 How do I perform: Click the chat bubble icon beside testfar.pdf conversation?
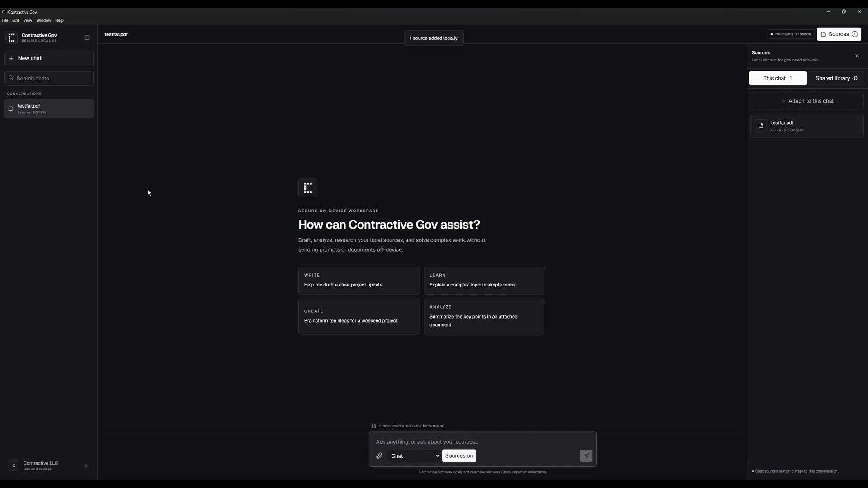point(11,109)
